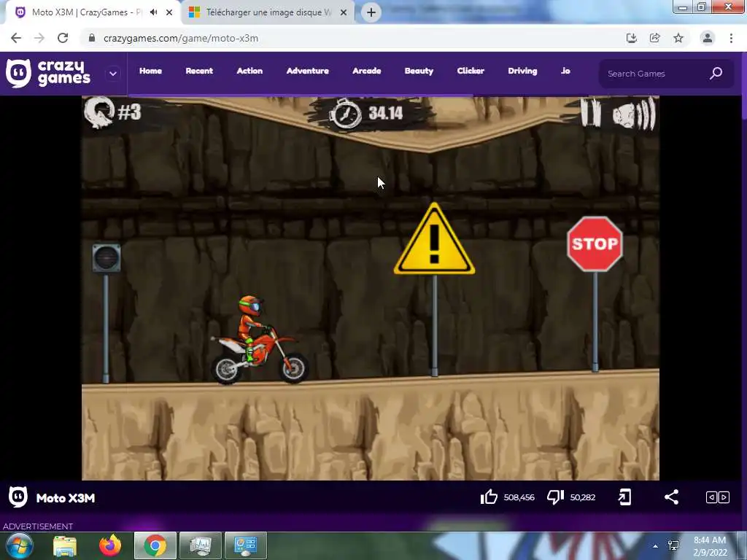Click the share page icon in address bar

[655, 38]
